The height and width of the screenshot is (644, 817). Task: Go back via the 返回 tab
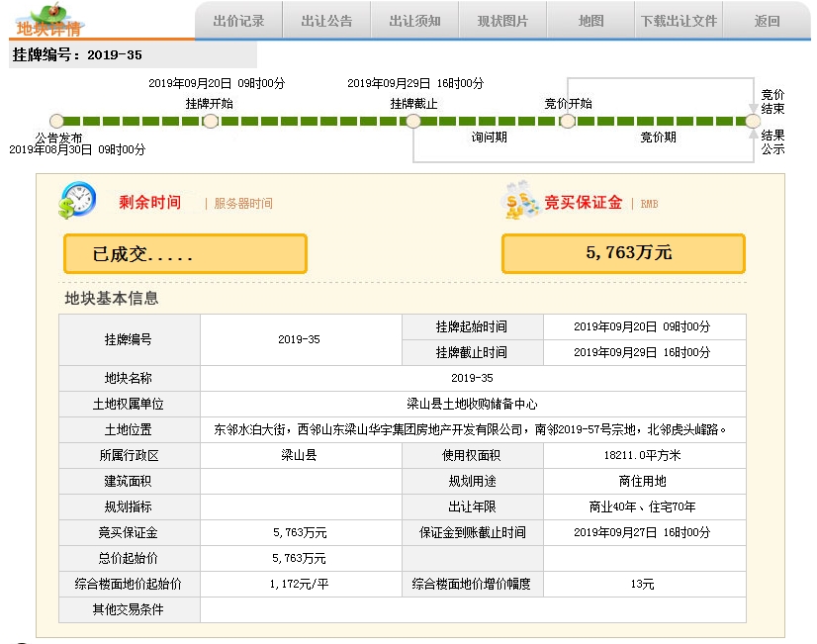pos(767,21)
